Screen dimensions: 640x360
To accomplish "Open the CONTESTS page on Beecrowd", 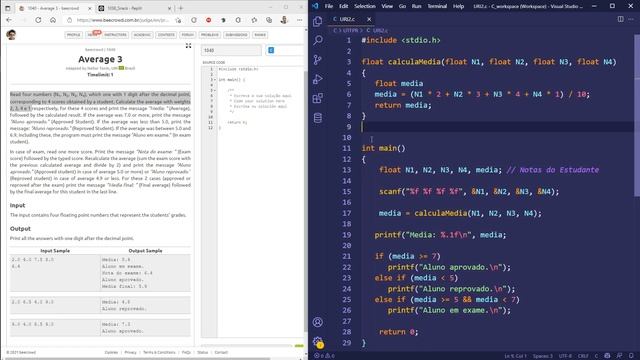I will pyautogui.click(x=166, y=35).
